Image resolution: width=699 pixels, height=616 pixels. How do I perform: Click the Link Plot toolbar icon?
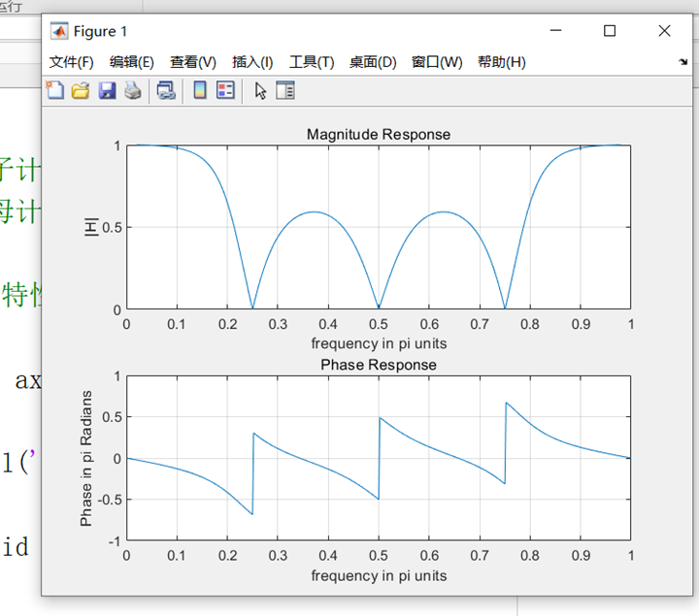point(166,90)
